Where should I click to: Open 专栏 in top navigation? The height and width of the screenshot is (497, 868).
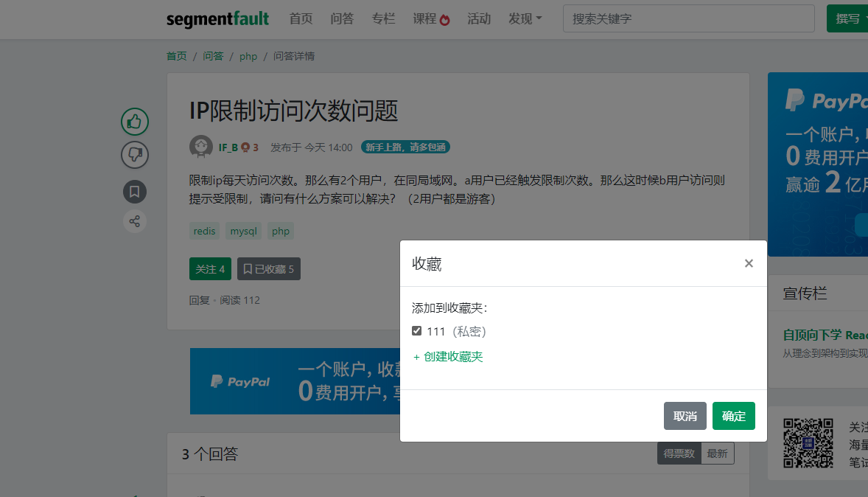click(x=383, y=19)
